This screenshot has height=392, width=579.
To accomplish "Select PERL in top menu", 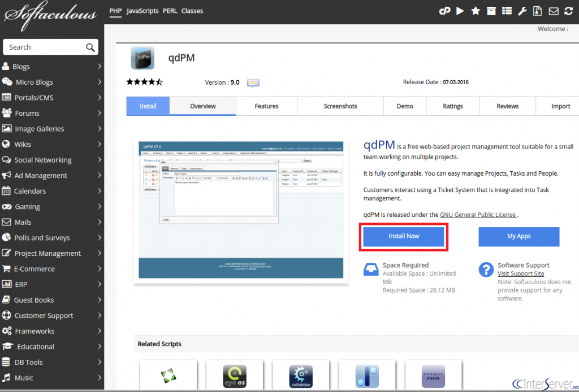I will [170, 11].
